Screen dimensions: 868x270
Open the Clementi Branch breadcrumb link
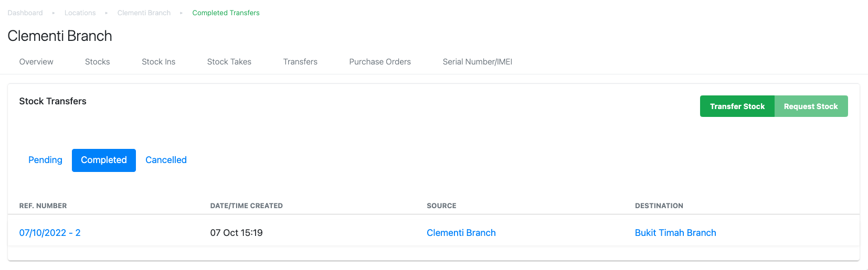click(144, 13)
